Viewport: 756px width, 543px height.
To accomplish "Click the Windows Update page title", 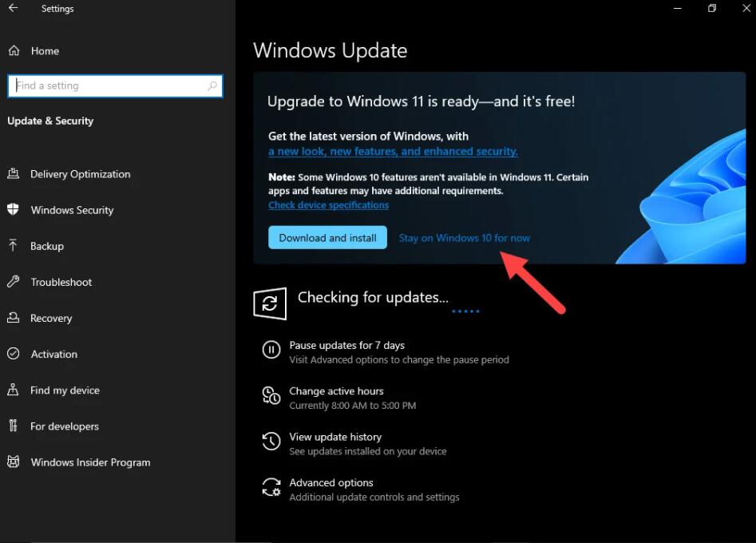I will coord(331,50).
